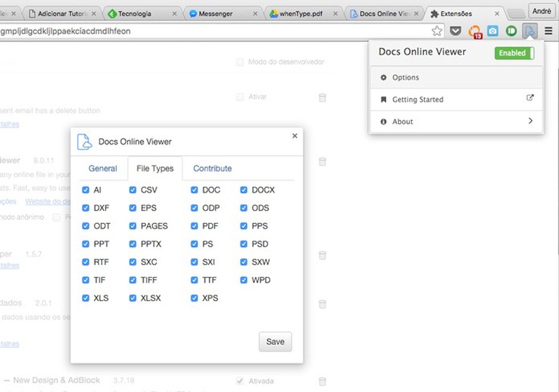559x392 pixels.
Task: Uncheck the RTF file type
Action: [86, 262]
